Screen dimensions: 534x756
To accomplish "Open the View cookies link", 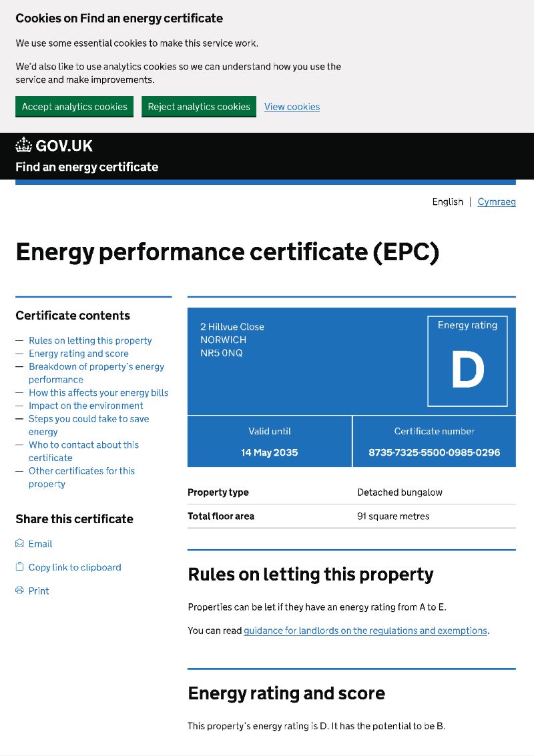I will 292,107.
